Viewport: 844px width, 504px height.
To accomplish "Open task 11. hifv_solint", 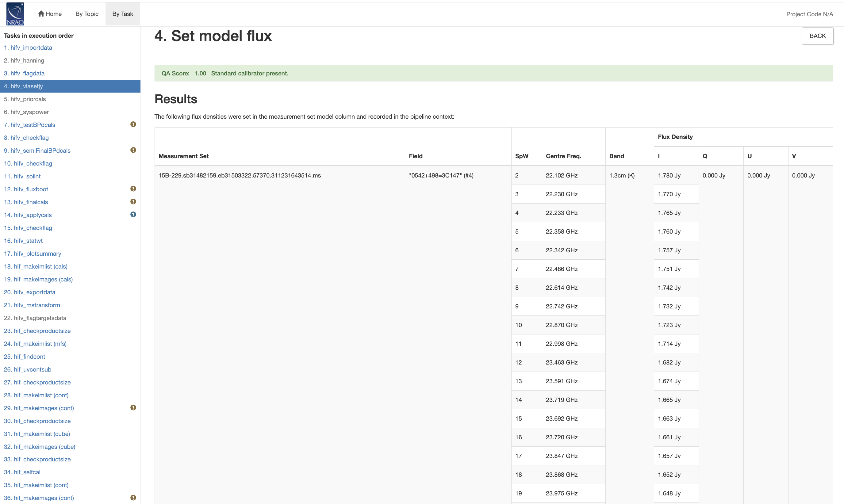I will (22, 177).
